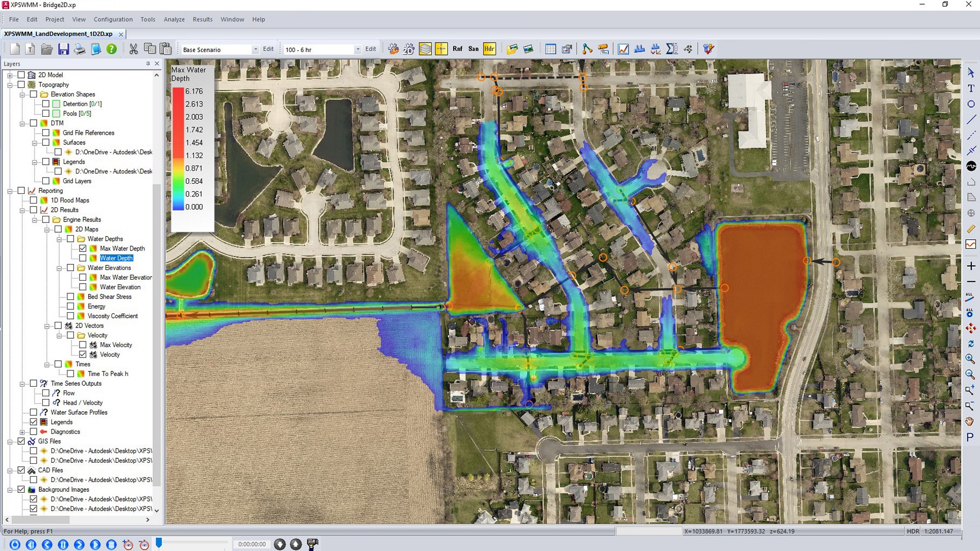The width and height of the screenshot is (980, 551).
Task: Select the Pointer tool in right toolbar
Action: pyautogui.click(x=971, y=72)
